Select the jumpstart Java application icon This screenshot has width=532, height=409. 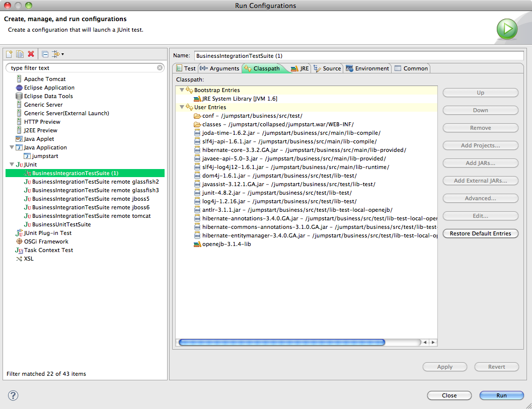(x=27, y=156)
